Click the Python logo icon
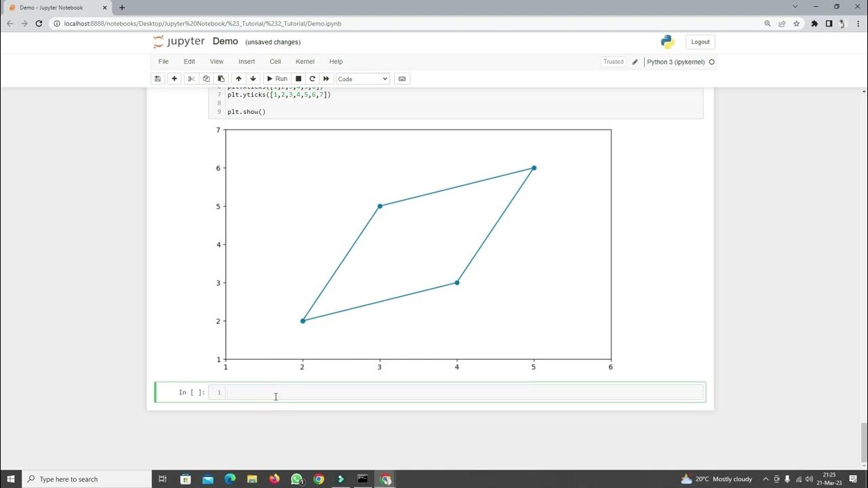868x488 pixels. (x=667, y=42)
